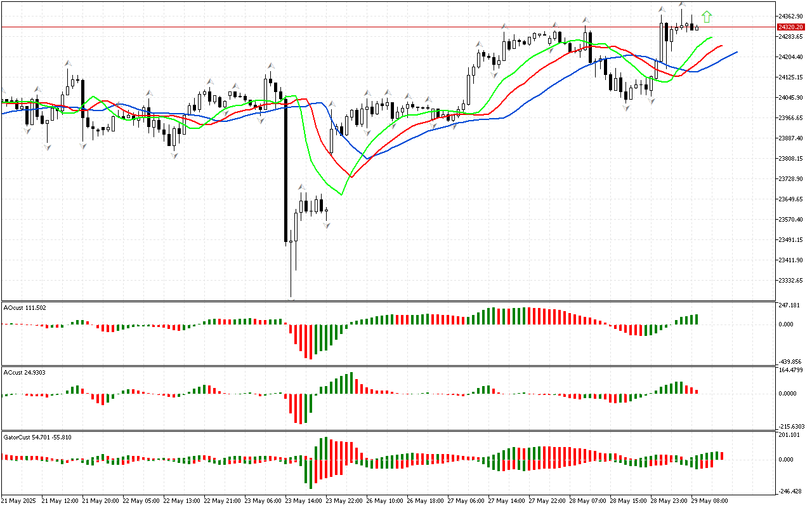Screen dimensions: 812x508
Task: Select the red horizontal price line
Action: point(381,27)
